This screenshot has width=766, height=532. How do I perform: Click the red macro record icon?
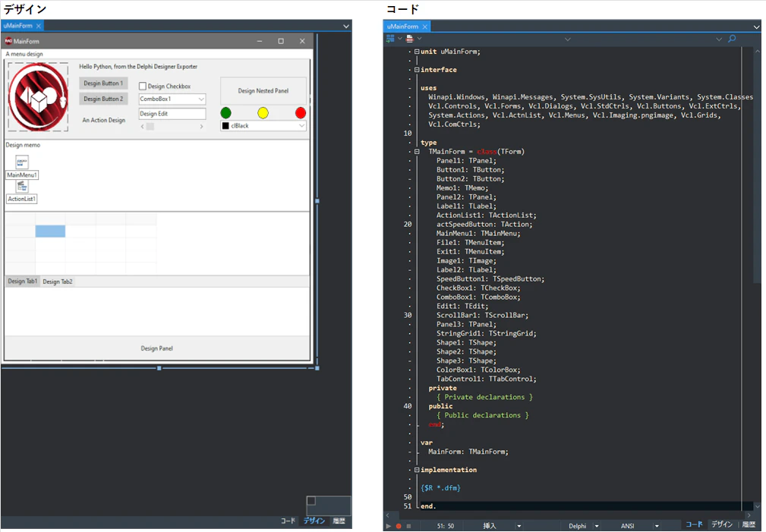399,526
